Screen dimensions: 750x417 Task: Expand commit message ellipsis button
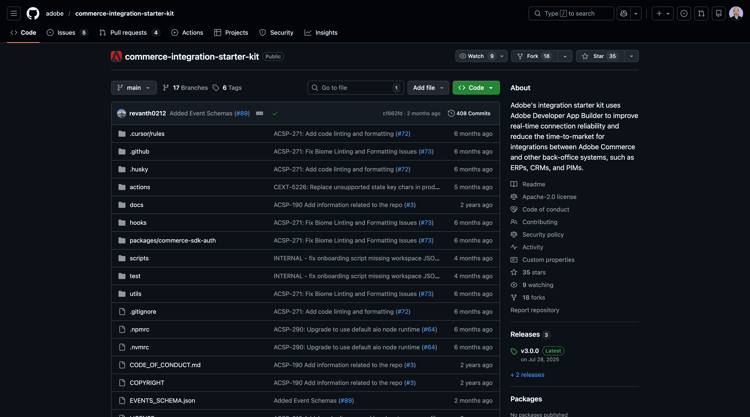click(259, 113)
